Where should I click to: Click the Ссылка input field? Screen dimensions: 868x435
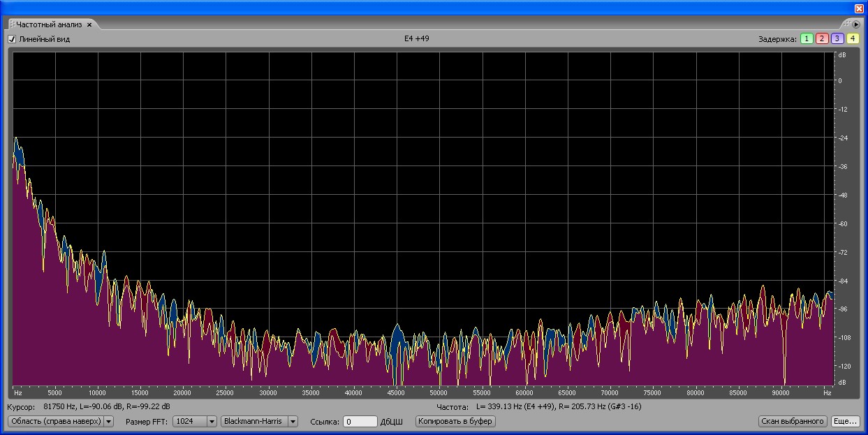[360, 422]
